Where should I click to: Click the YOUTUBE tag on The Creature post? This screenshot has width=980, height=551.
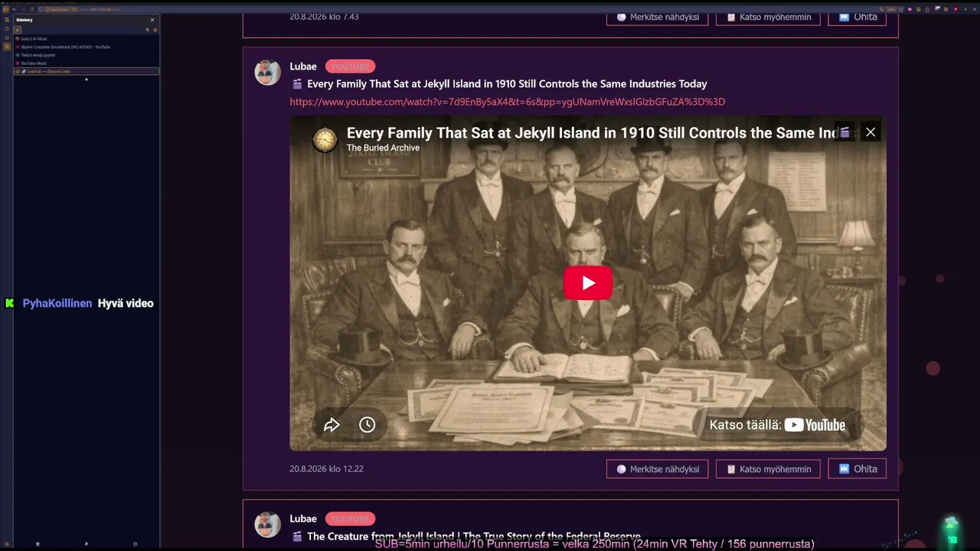tap(350, 519)
